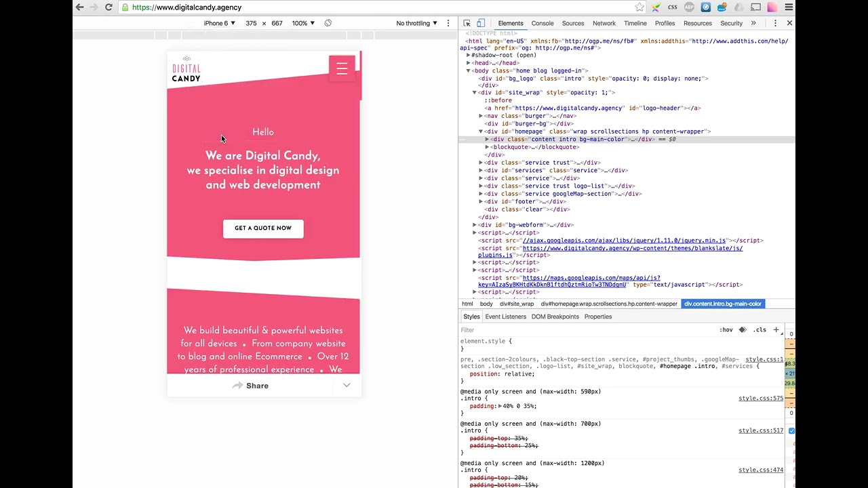The width and height of the screenshot is (868, 488).
Task: Activate the inspect element picker
Action: pyautogui.click(x=467, y=23)
